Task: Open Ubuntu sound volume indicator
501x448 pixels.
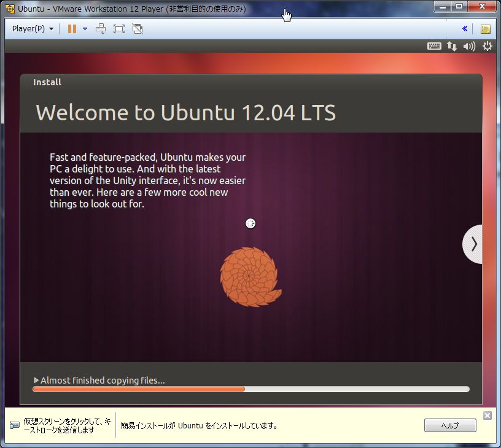Action: 469,46
